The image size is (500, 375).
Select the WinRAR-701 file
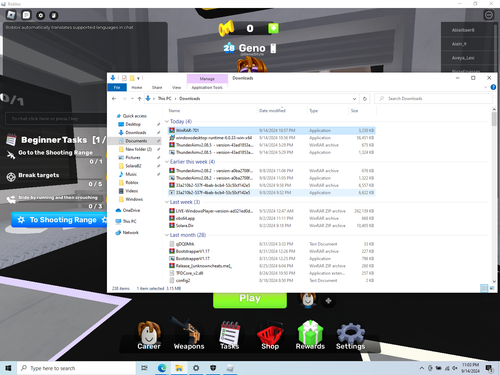[x=271, y=130]
